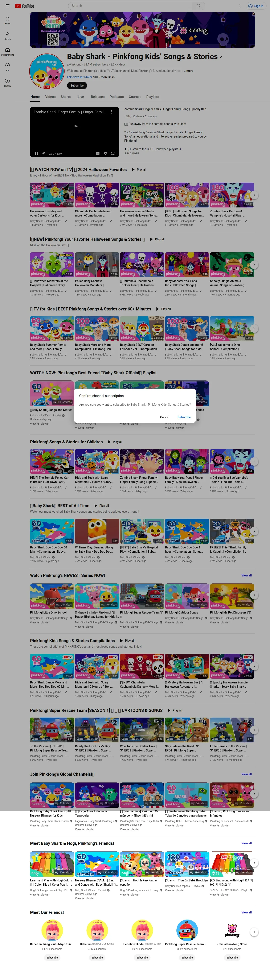Open To the Rescue! S1 EP01 thumbnail
Viewport: 270px width, 980px height.
click(x=52, y=730)
